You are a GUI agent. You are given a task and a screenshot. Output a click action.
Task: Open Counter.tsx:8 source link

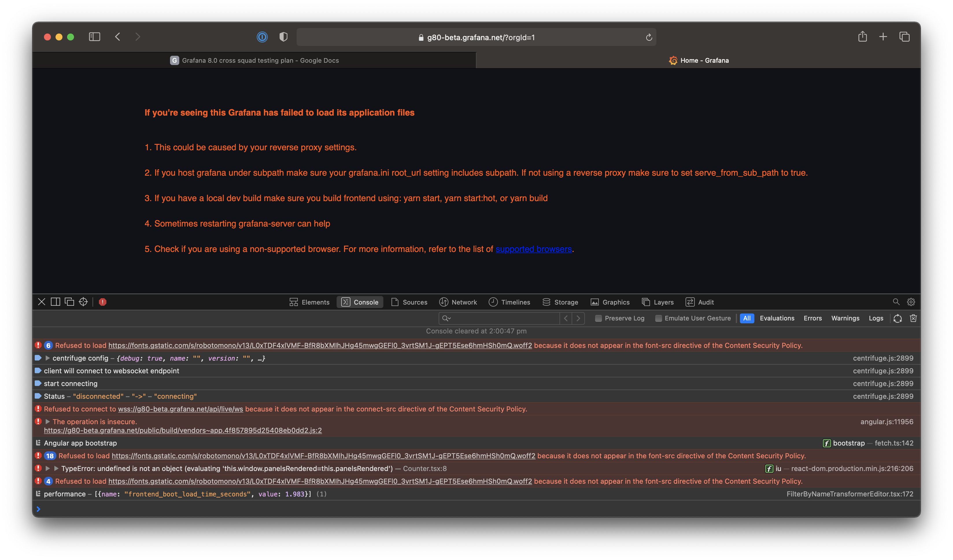tap(424, 469)
